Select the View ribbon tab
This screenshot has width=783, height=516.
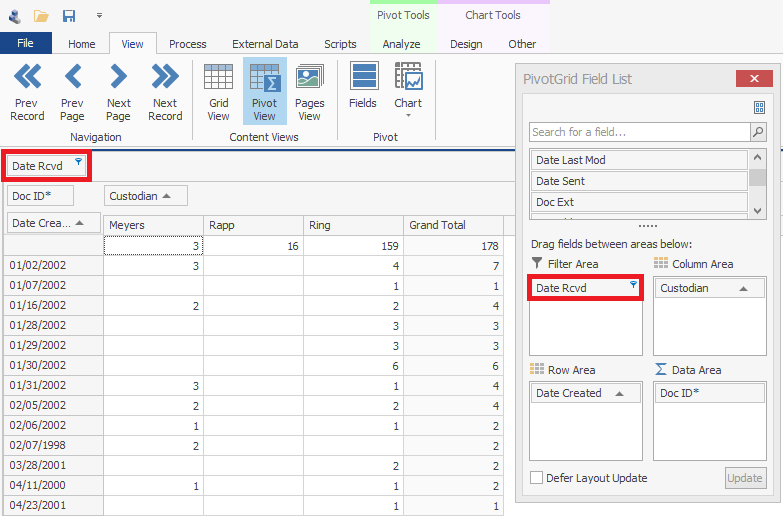tap(132, 44)
